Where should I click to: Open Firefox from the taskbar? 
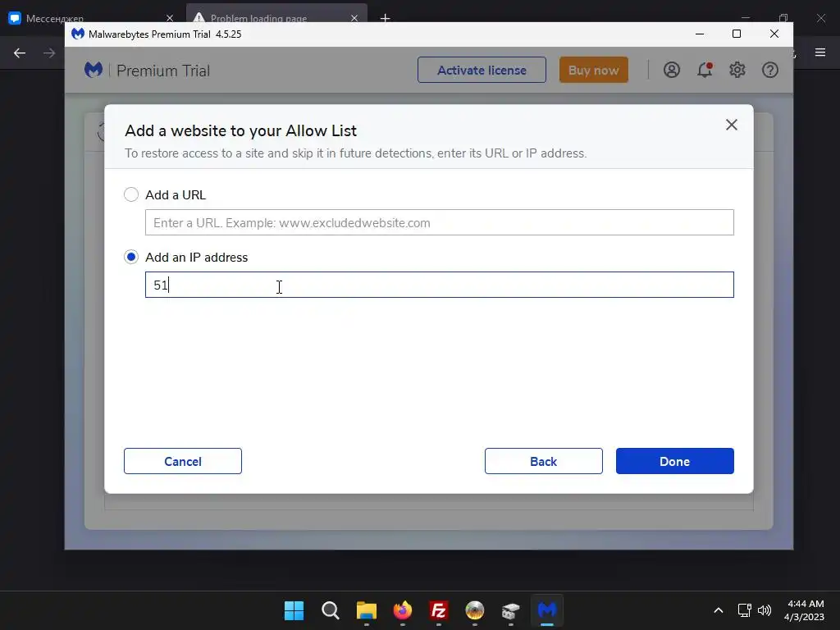click(402, 610)
